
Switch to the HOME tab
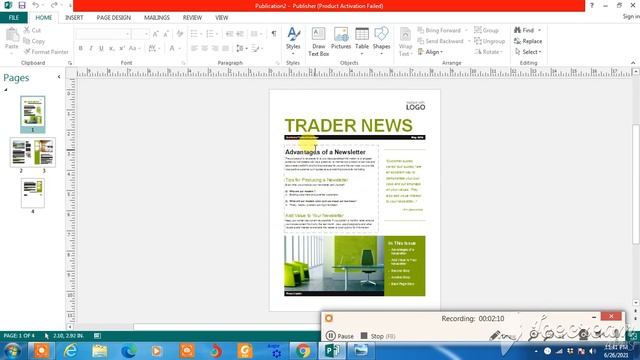click(x=44, y=18)
